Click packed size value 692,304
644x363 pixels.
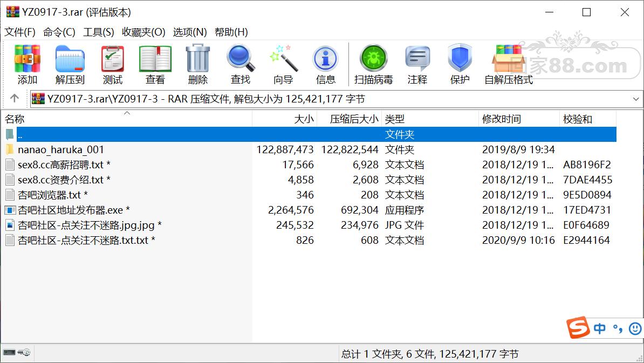click(359, 210)
